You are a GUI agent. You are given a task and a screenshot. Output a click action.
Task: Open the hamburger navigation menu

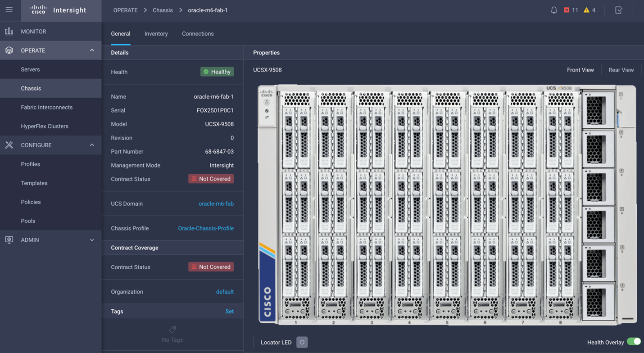click(9, 10)
